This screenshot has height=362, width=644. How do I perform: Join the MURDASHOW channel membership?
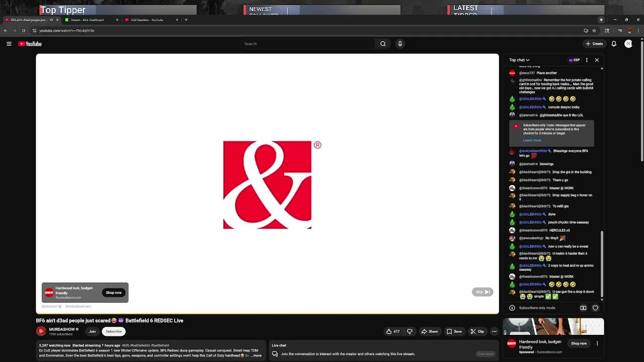pos(93,331)
